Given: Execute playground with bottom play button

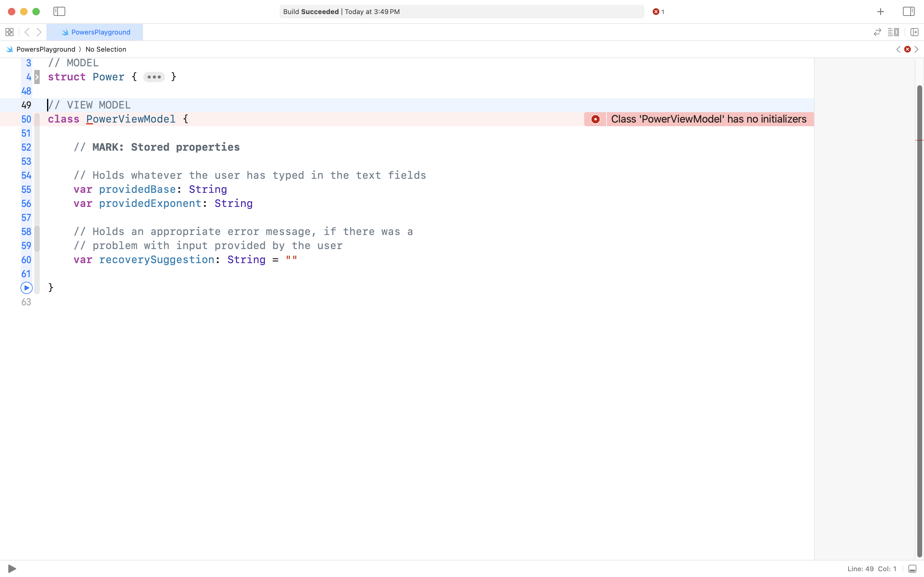Looking at the screenshot, I should click(12, 569).
